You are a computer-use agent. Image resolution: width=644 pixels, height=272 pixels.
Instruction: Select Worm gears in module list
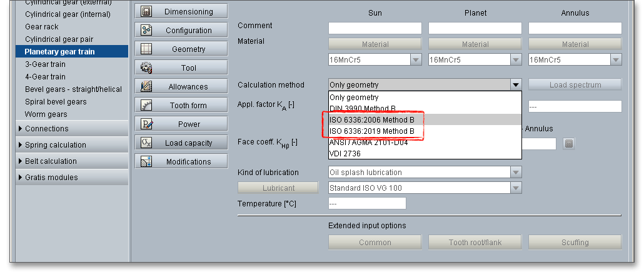[x=46, y=114]
